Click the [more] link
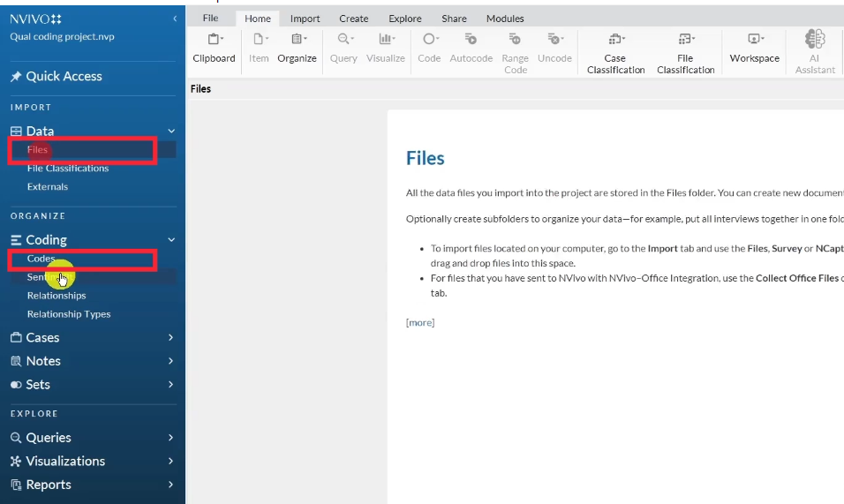Screen dimensions: 844x504 point(420,322)
